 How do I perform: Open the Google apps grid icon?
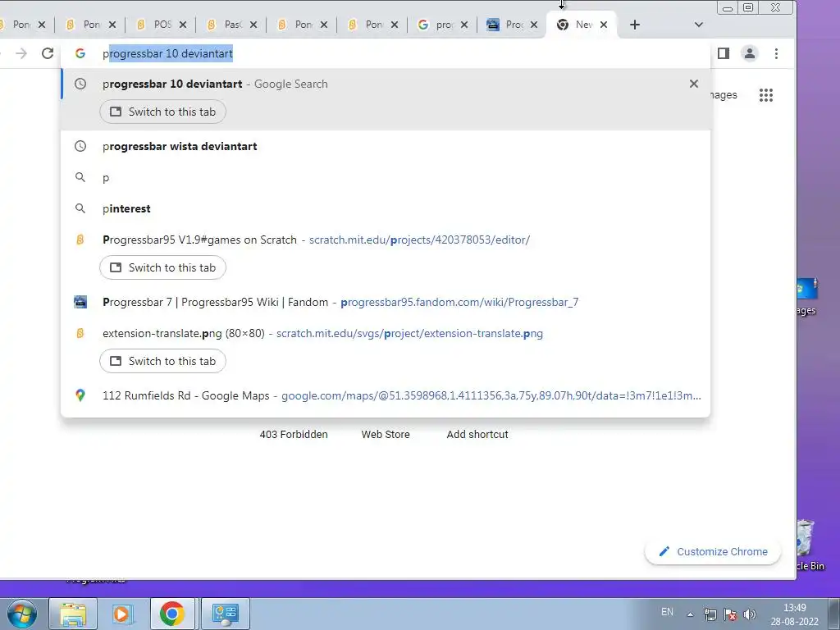pyautogui.click(x=766, y=95)
